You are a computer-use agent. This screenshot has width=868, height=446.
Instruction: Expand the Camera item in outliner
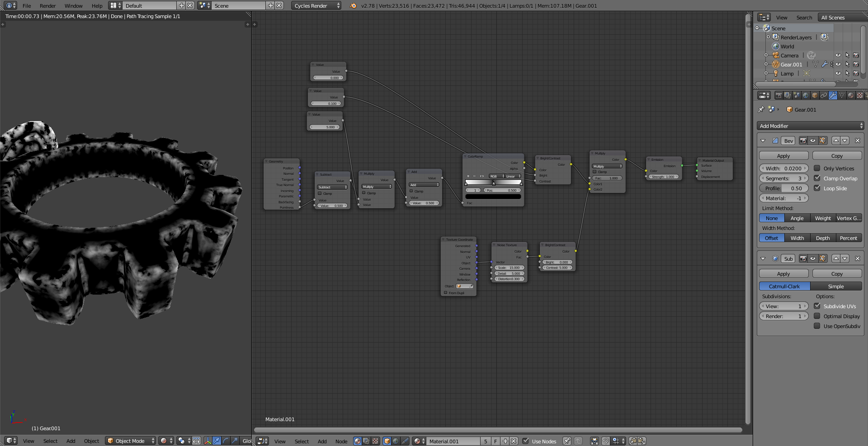[766, 55]
